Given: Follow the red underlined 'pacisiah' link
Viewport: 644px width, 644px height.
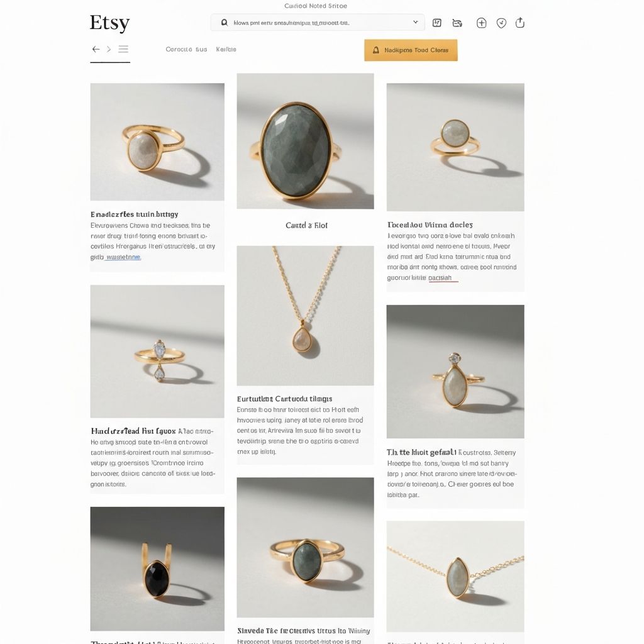Looking at the screenshot, I should (x=440, y=278).
